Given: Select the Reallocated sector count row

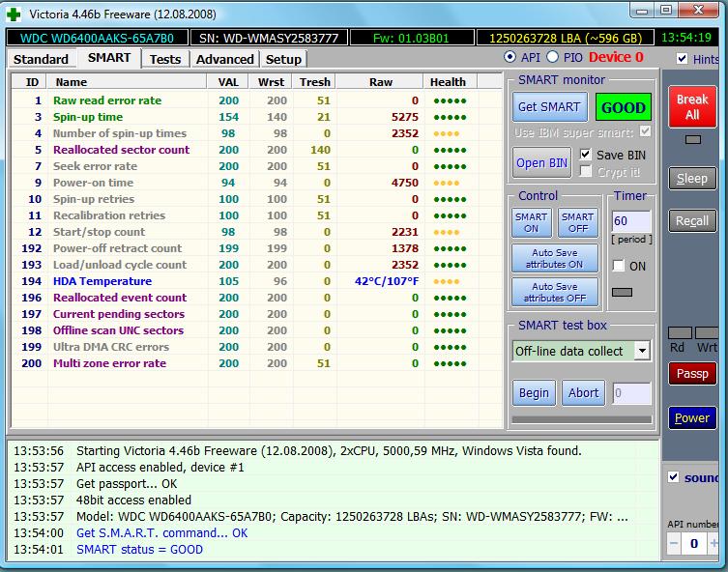Looking at the screenshot, I should tap(257, 150).
